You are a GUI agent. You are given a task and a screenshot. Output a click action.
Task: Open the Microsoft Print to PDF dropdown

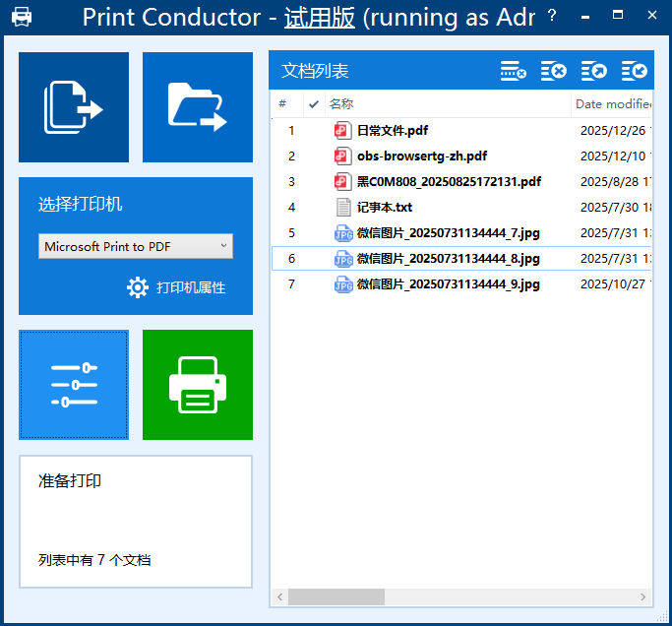click(x=136, y=246)
